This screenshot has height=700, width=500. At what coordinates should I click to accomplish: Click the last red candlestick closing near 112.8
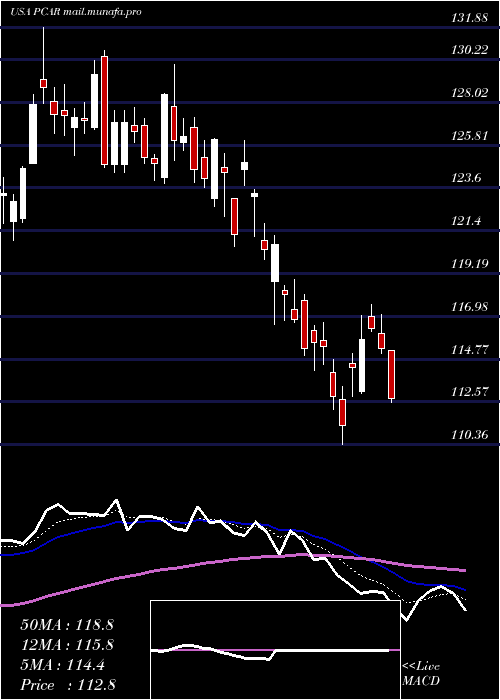[x=392, y=375]
